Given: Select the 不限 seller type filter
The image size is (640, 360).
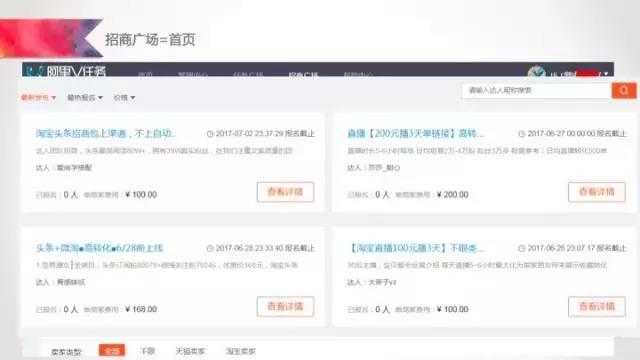Looking at the screenshot, I should click(x=147, y=351).
